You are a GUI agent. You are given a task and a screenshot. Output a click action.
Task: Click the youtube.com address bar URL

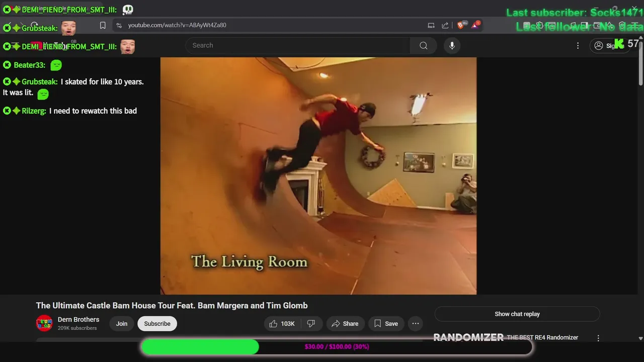point(177,25)
